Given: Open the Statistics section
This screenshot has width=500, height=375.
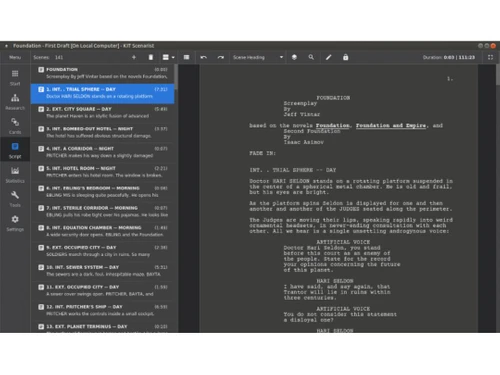Looking at the screenshot, I should 15,175.
